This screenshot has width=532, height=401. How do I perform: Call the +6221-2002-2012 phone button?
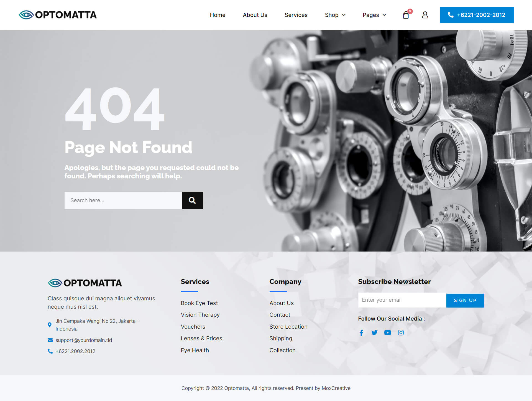point(476,15)
